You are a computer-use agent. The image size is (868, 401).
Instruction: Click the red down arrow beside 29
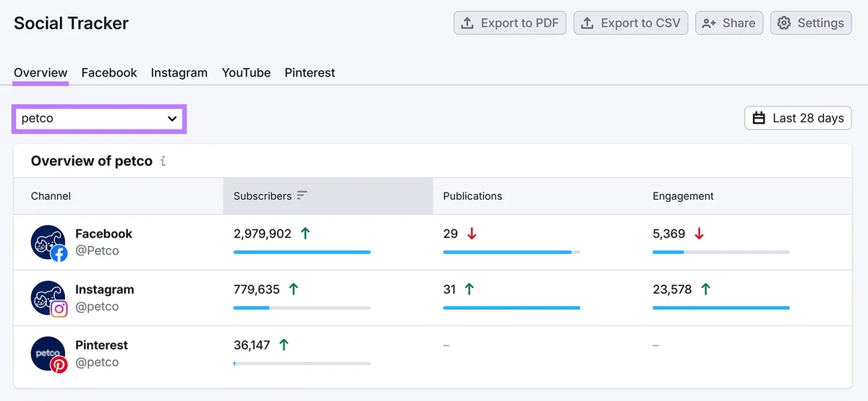(x=472, y=234)
